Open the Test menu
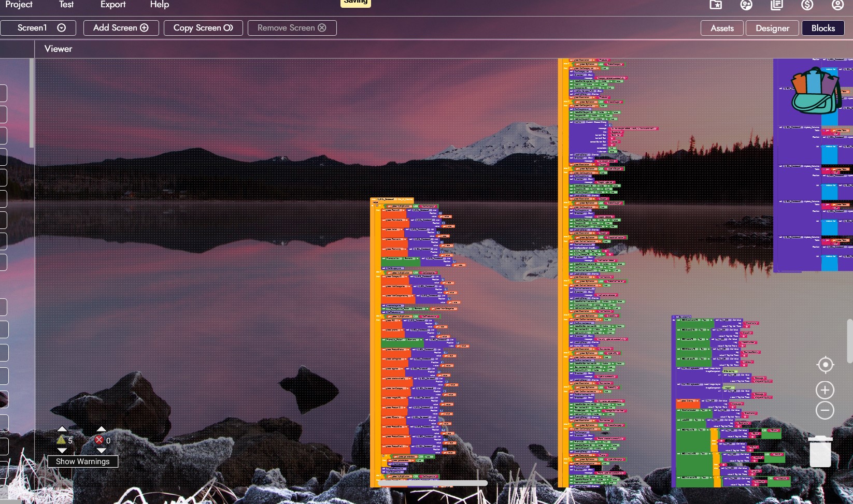Viewport: 853px width, 504px height. pyautogui.click(x=66, y=5)
